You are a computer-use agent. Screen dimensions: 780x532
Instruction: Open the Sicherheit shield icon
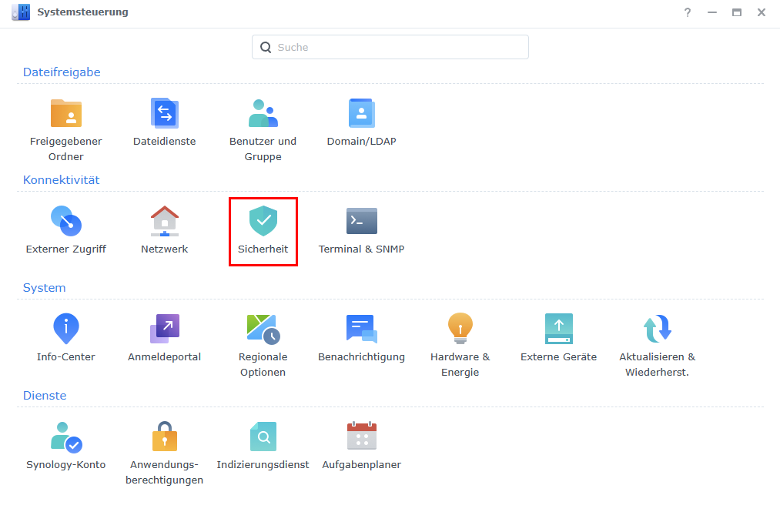[x=263, y=222]
